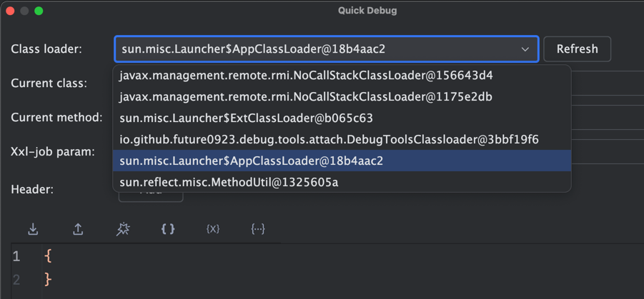The image size is (644, 299).
Task: Click line number 1 in editor gutter
Action: point(16,257)
